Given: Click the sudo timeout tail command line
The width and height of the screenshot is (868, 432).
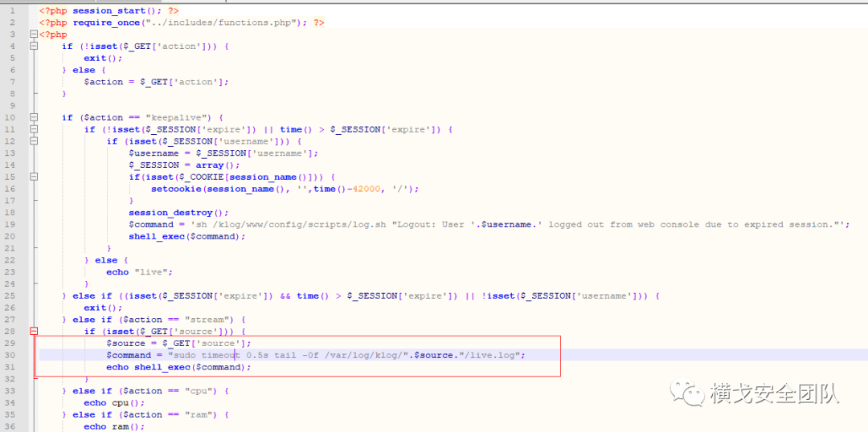Looking at the screenshot, I should pyautogui.click(x=316, y=355).
